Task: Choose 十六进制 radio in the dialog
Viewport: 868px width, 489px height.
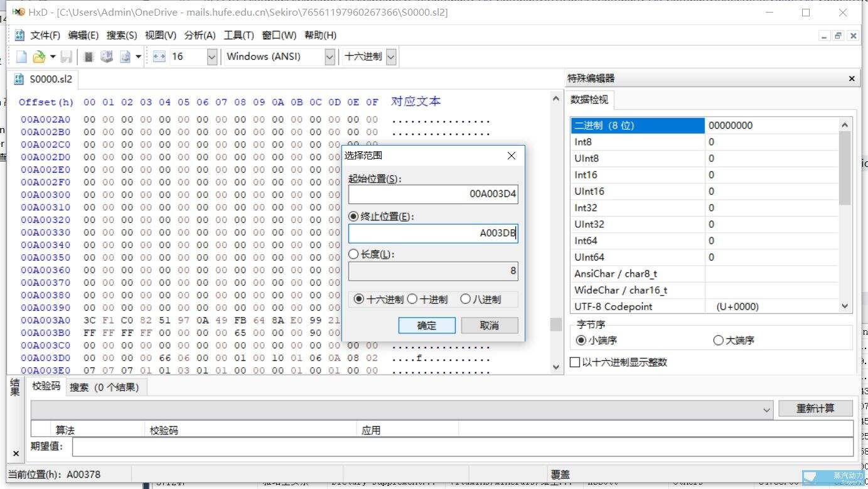Action: pyautogui.click(x=359, y=299)
